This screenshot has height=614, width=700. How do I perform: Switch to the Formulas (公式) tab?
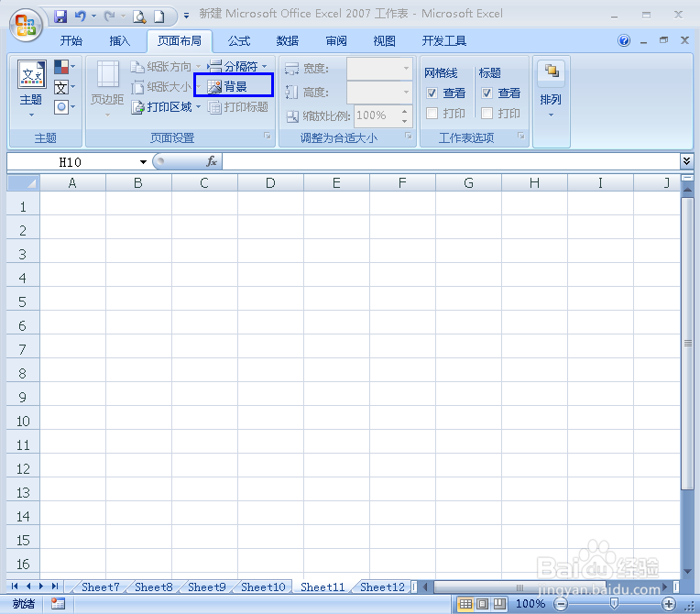[239, 41]
